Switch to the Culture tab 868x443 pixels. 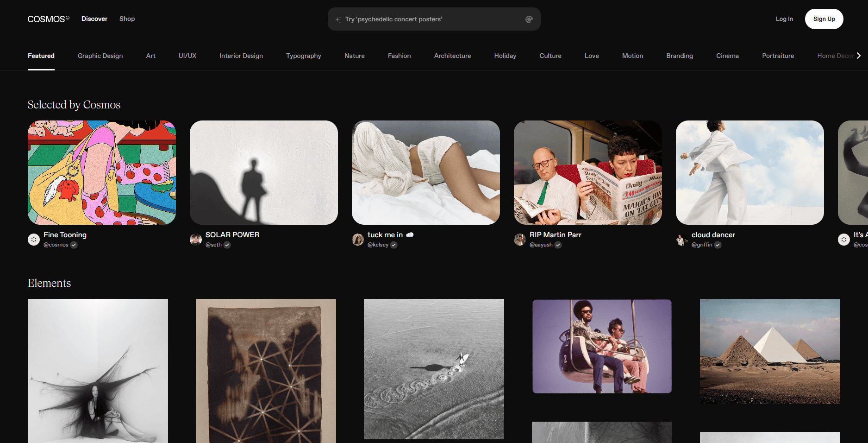click(x=550, y=56)
